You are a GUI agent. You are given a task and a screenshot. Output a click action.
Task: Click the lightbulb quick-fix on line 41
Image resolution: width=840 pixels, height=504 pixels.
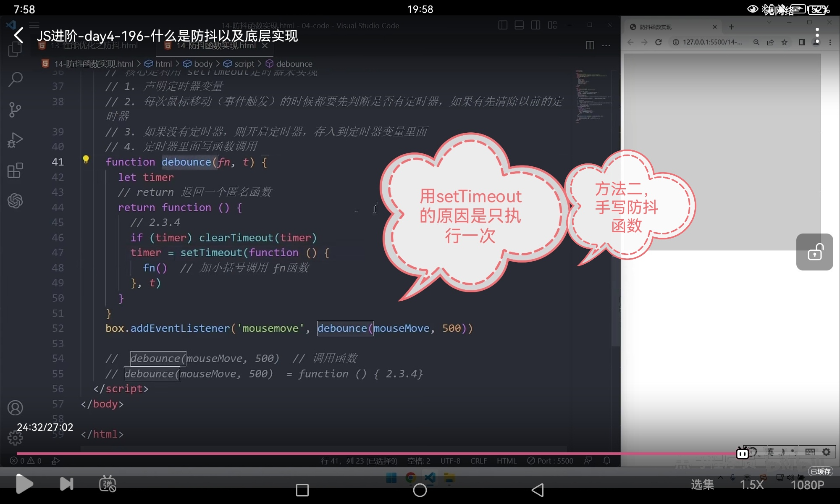(x=86, y=160)
